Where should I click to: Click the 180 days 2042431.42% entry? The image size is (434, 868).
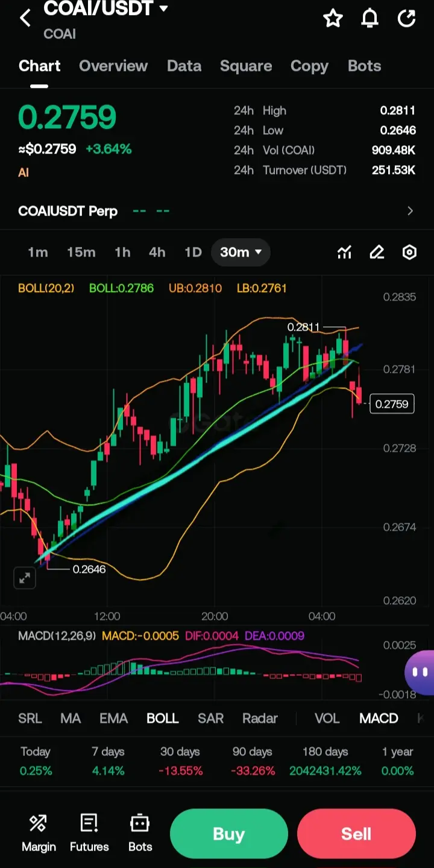tap(325, 761)
